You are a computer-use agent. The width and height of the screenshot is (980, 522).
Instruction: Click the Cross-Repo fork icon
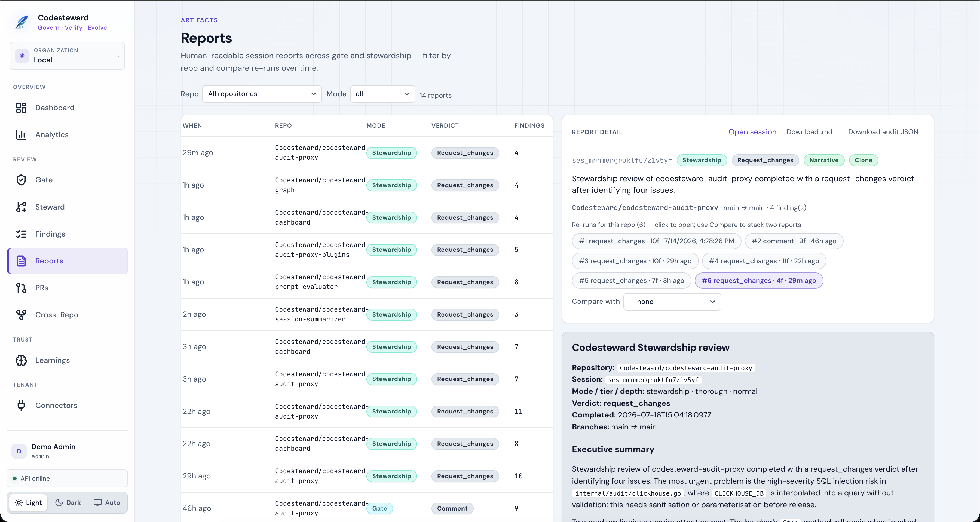(21, 315)
